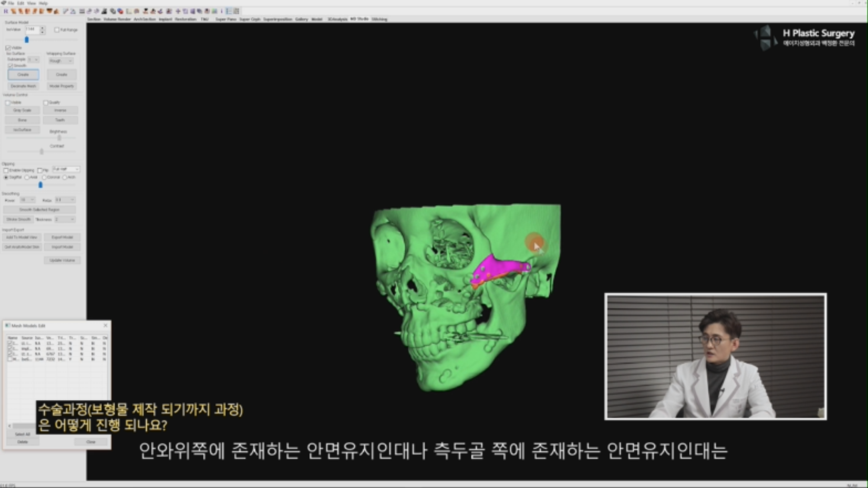Open the Help menu
This screenshot has height=488, width=868.
click(43, 3)
